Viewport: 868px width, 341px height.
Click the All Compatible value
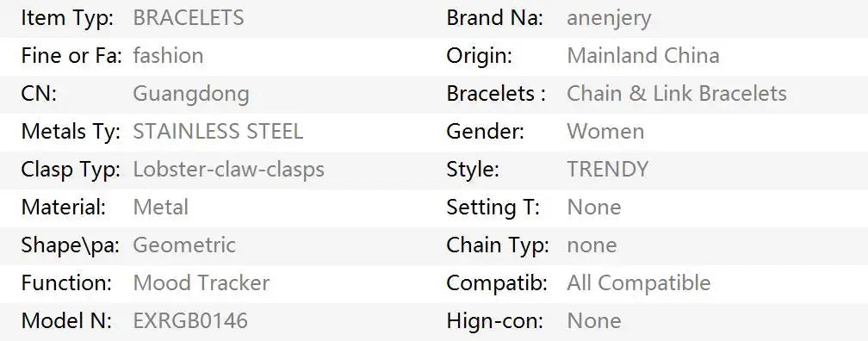pyautogui.click(x=639, y=282)
